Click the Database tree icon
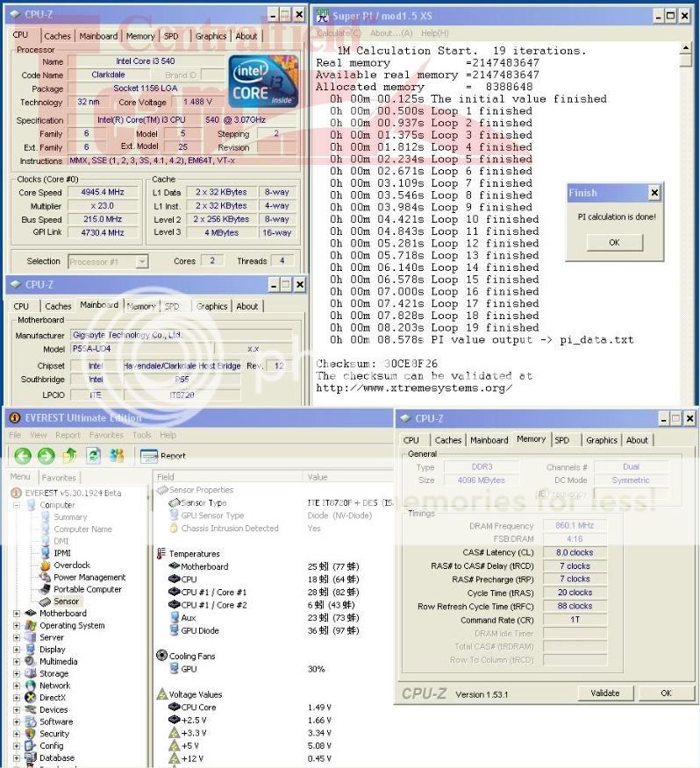Screen dimensions: 700x768 [x=31, y=757]
